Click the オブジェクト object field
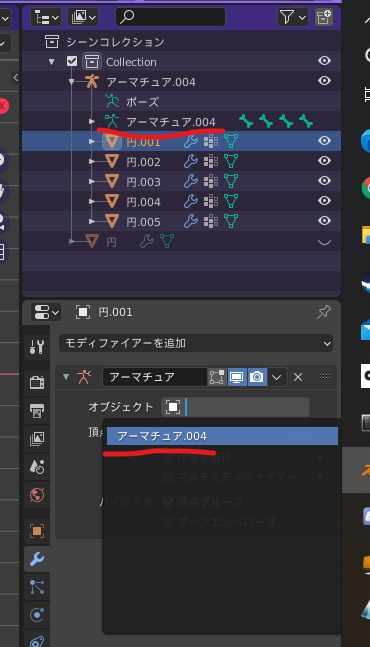The width and height of the screenshot is (370, 647). click(235, 407)
